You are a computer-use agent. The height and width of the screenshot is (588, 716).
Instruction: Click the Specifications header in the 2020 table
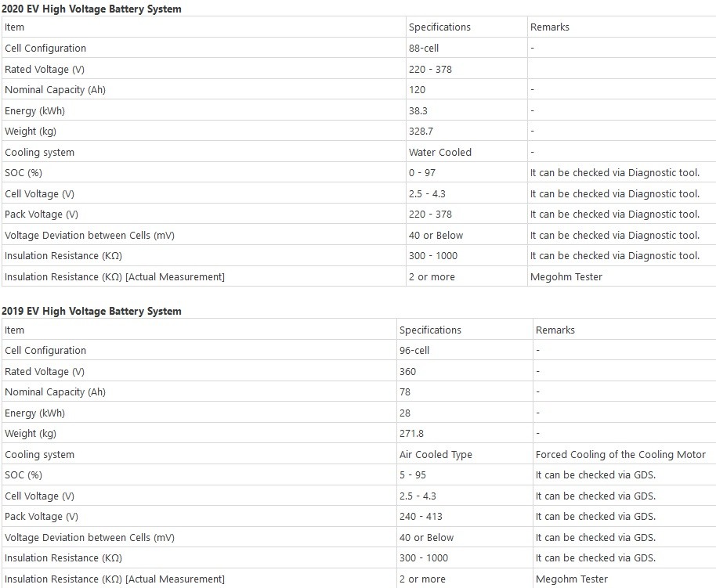point(439,27)
